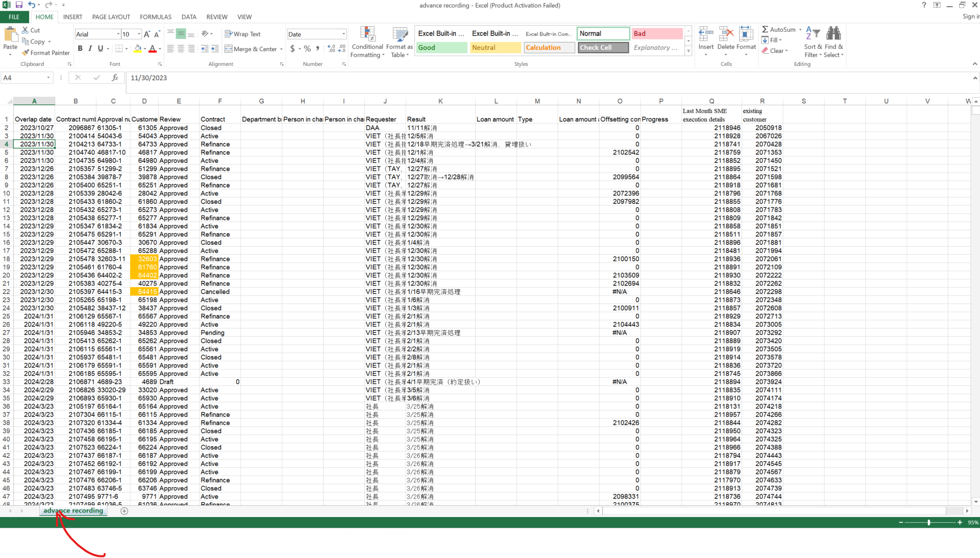Increase font size with the large A icon
Screen dimensions: 980x558
147,34
